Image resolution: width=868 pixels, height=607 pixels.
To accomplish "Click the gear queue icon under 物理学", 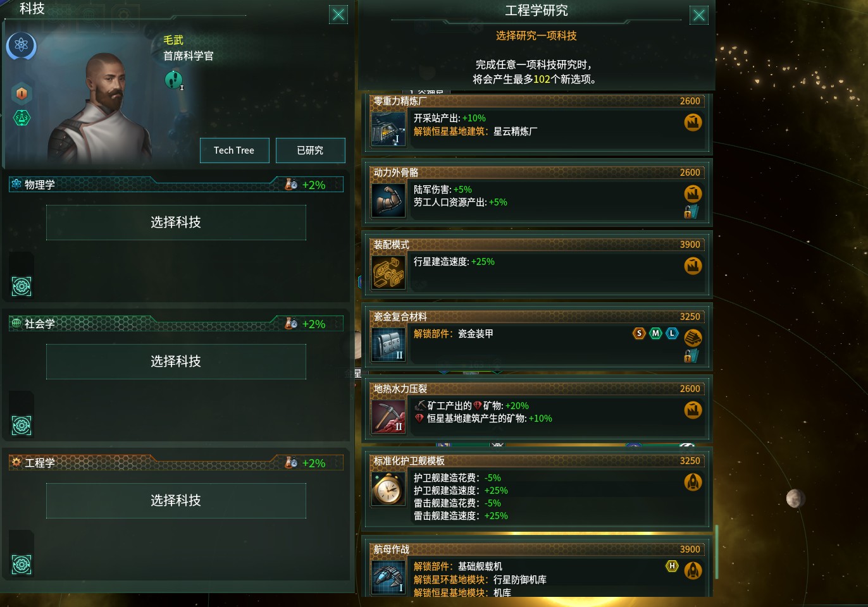I will point(22,286).
